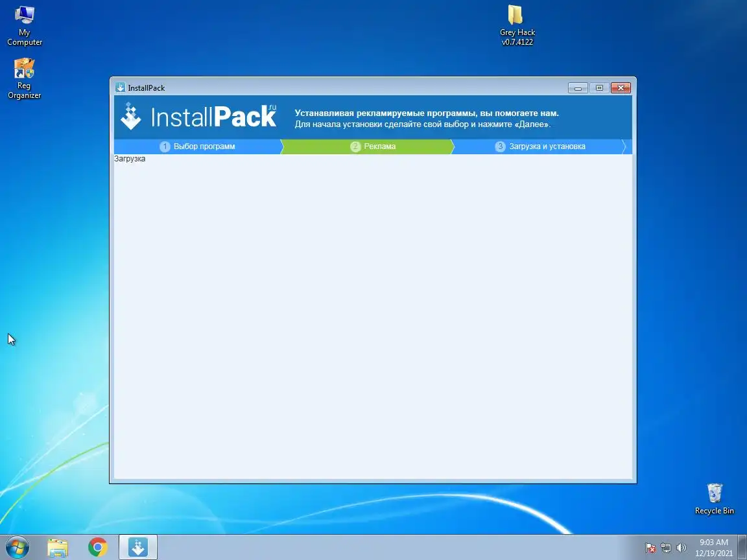
Task: Click the header text "Устанавливая рекламируемые программы"
Action: coord(383,113)
